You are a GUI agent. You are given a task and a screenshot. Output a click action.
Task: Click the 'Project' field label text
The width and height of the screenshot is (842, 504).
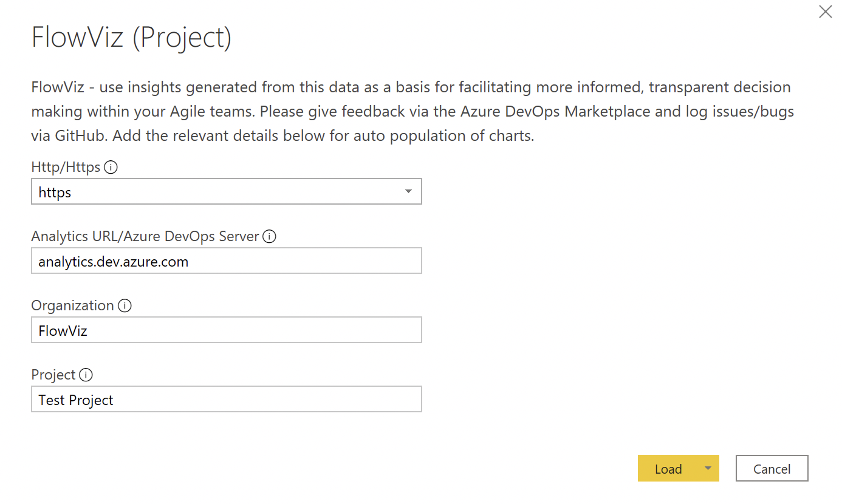[x=53, y=375]
